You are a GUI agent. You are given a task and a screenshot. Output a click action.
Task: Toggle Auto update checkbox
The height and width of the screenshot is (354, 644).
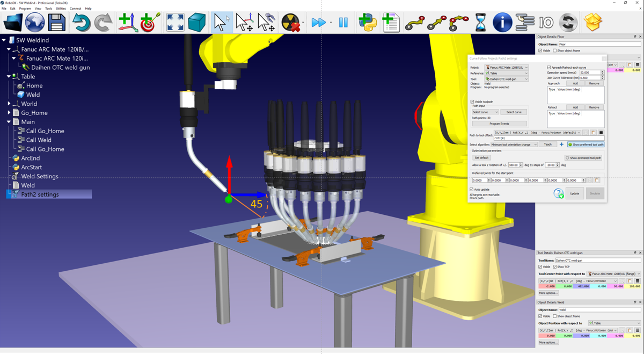(472, 190)
